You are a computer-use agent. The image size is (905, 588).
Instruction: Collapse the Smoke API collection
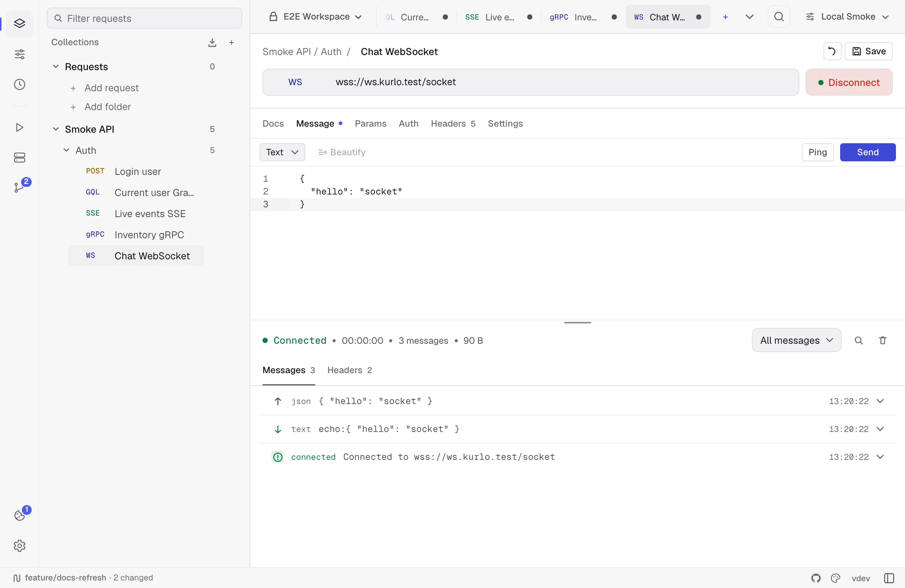(55, 129)
